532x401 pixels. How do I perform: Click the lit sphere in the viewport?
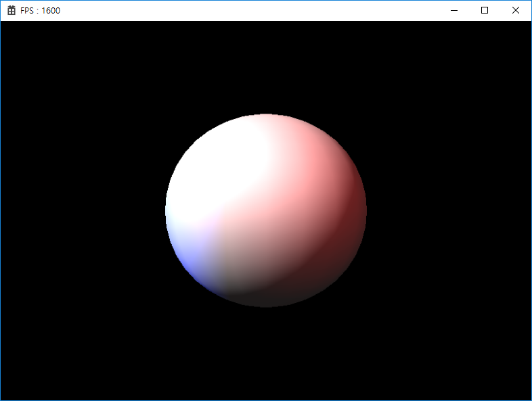(266, 210)
